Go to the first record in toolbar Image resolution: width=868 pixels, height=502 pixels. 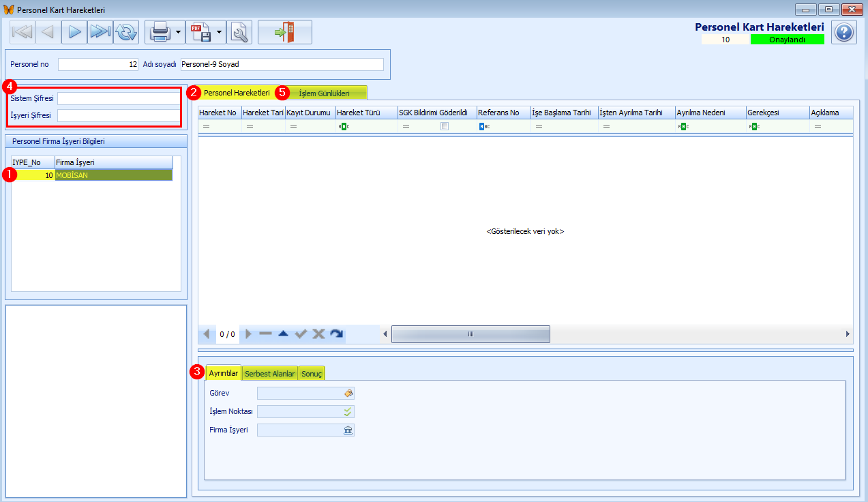click(23, 32)
